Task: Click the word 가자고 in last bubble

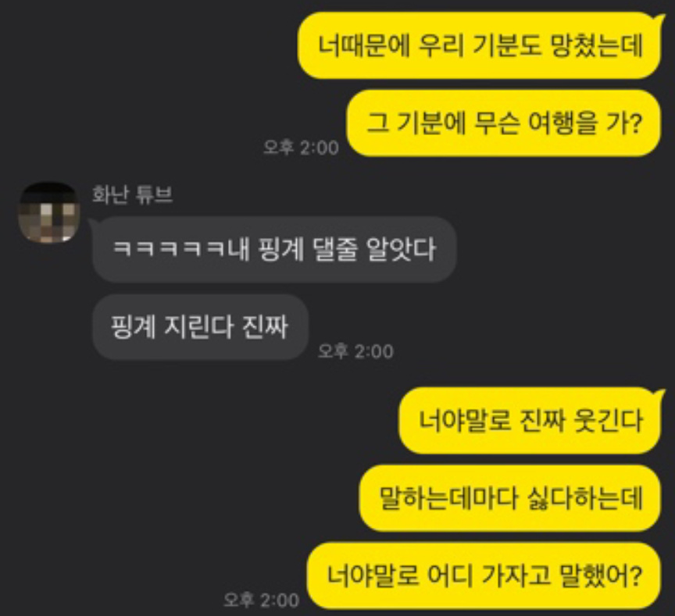Action: coord(516,575)
